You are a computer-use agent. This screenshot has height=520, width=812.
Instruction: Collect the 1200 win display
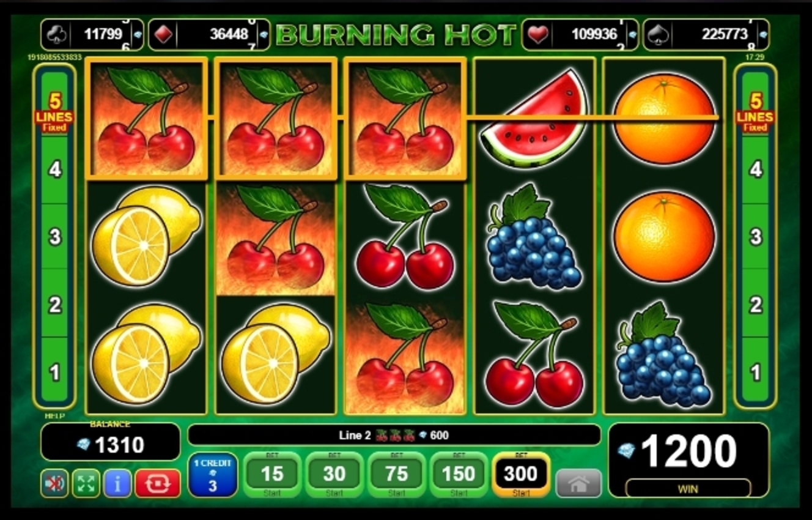[688, 460]
